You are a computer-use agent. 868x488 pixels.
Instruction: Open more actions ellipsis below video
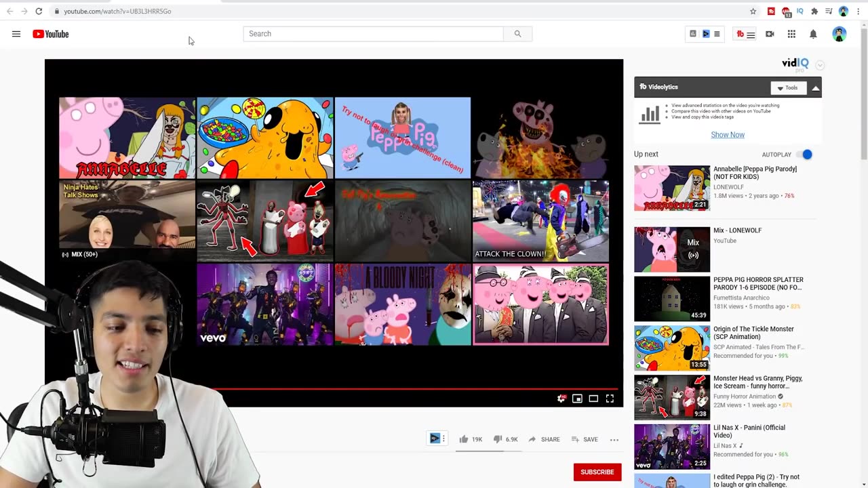614,439
